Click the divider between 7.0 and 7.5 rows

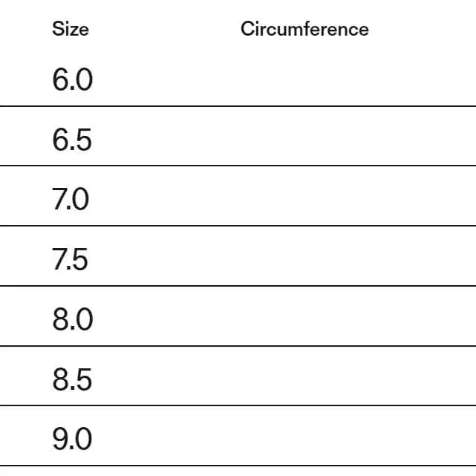[x=238, y=226]
